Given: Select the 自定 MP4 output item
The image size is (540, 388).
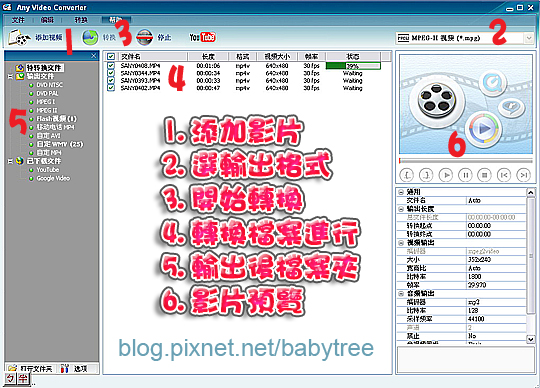Looking at the screenshot, I should click(49, 153).
